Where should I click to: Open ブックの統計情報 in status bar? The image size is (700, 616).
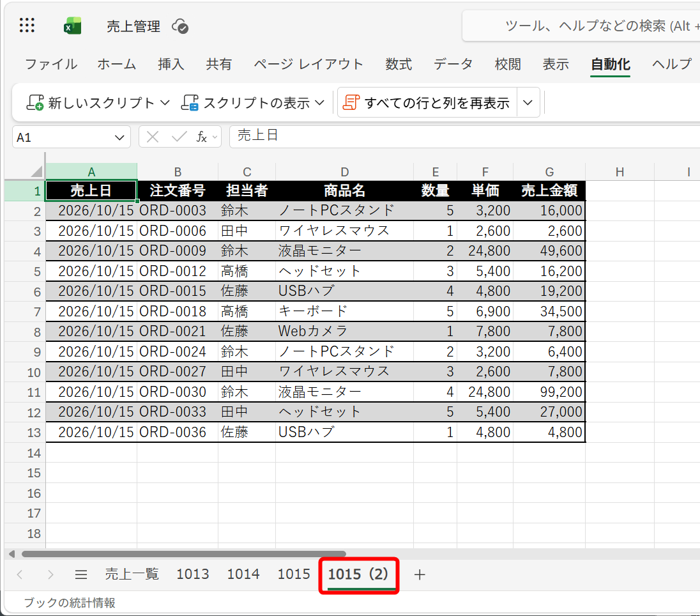tap(69, 603)
